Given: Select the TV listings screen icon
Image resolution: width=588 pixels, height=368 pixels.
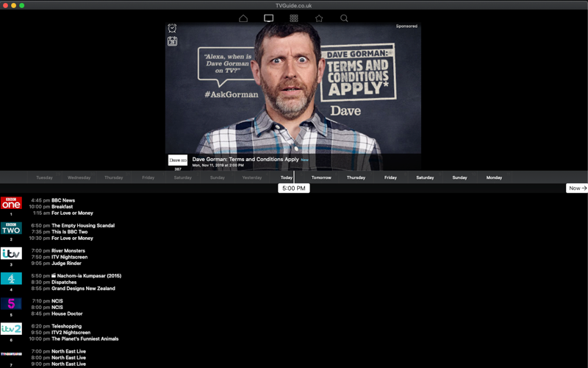Looking at the screenshot, I should pyautogui.click(x=268, y=18).
